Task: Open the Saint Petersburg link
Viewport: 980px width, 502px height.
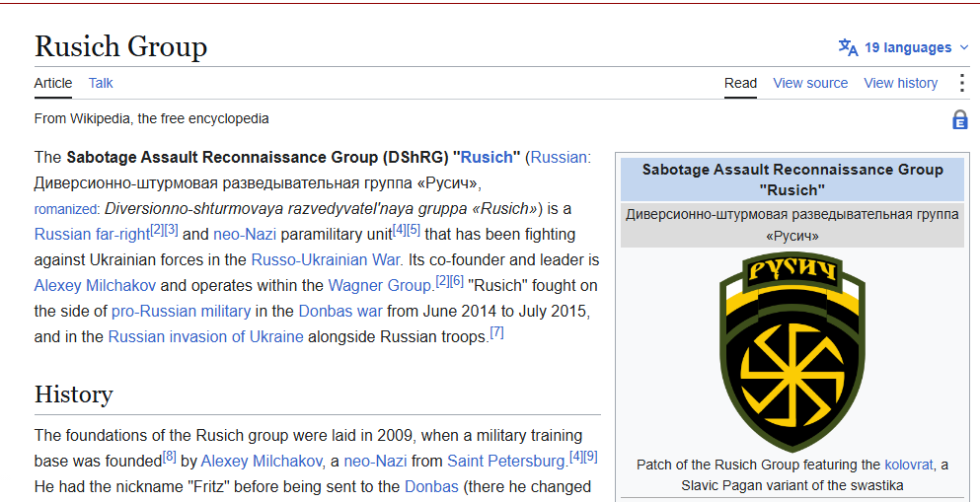Action: 507,462
